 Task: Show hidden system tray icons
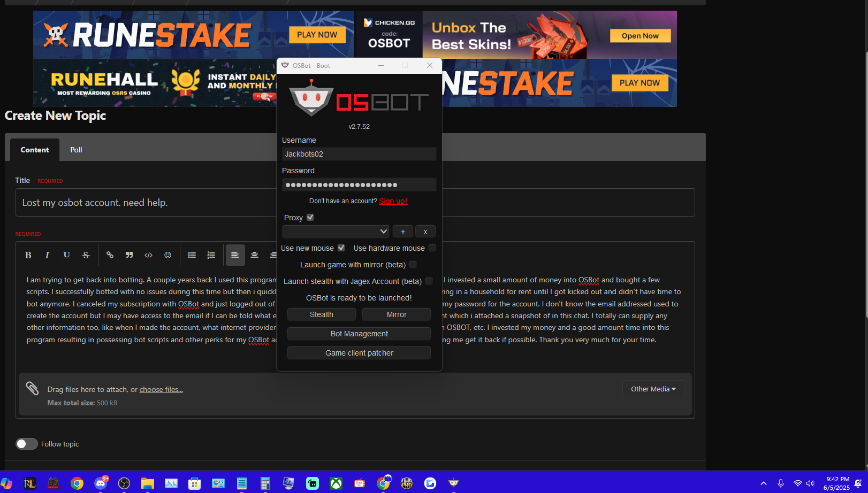764,483
